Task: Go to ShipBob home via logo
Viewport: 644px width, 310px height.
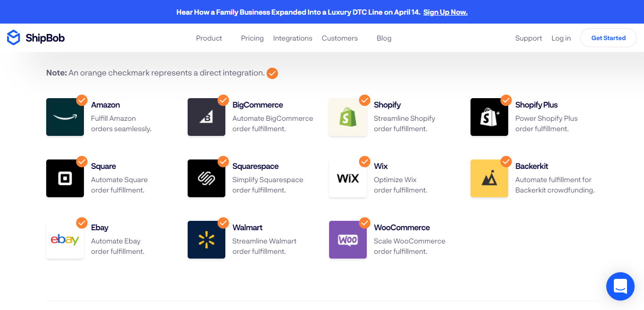Action: coord(36,38)
